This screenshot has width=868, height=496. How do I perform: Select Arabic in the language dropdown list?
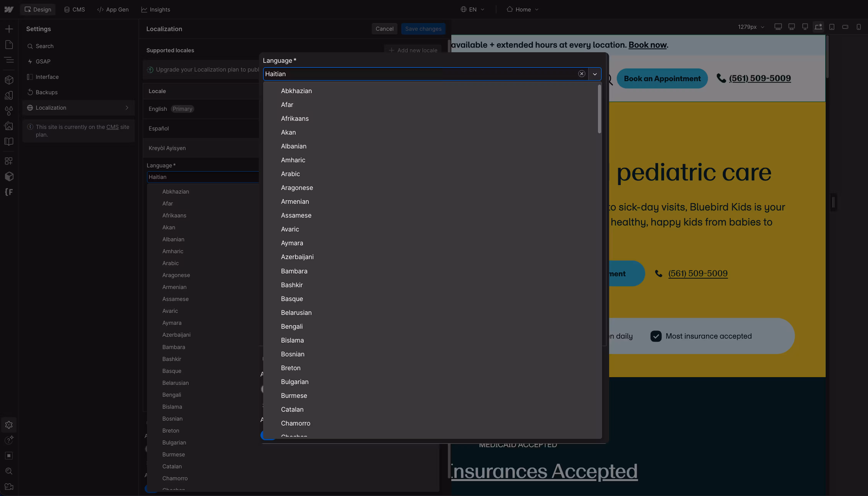(290, 174)
